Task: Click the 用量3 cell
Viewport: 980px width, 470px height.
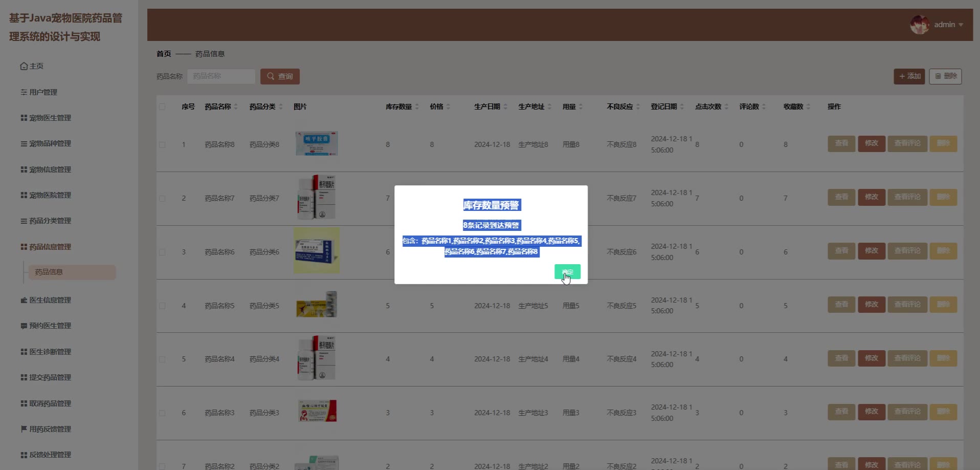Action: [571, 413]
